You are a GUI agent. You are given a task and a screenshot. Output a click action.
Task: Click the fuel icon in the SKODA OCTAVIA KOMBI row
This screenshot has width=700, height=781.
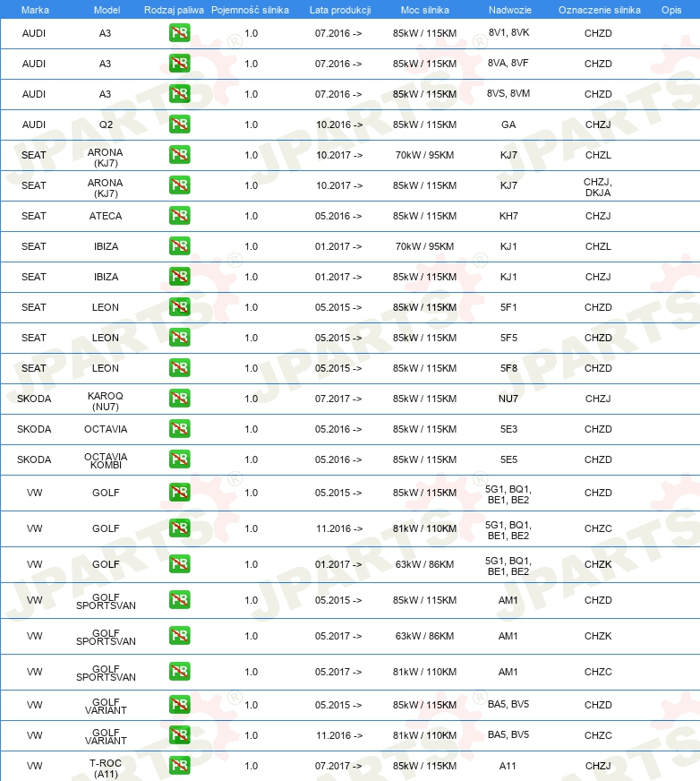click(179, 459)
